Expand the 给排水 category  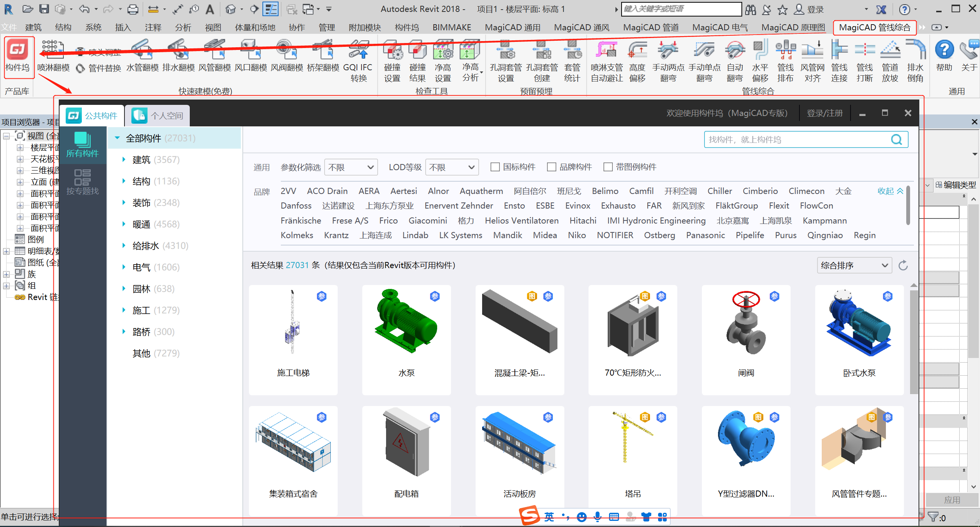(x=124, y=245)
